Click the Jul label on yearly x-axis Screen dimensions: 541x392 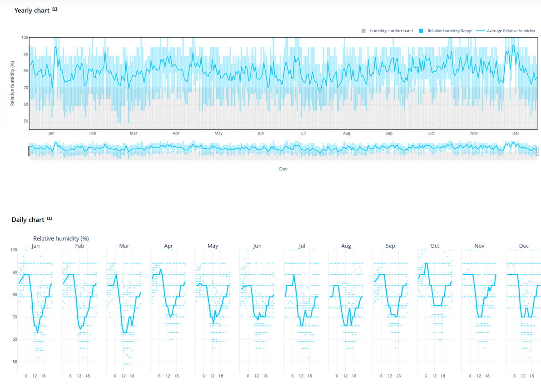click(x=303, y=134)
